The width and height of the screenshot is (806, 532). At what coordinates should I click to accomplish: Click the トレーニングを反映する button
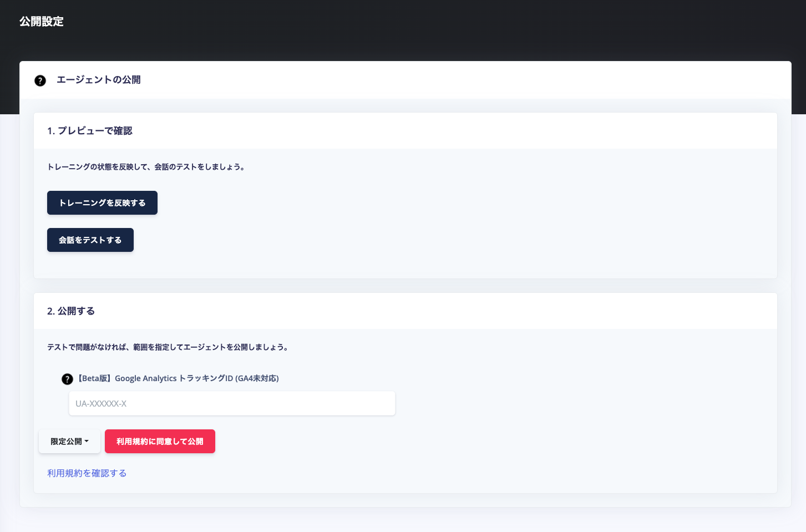click(102, 202)
